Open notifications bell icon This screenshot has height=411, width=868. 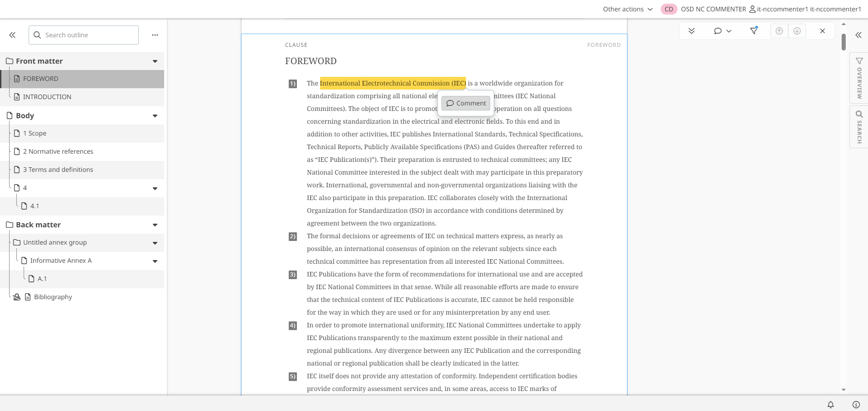click(831, 404)
